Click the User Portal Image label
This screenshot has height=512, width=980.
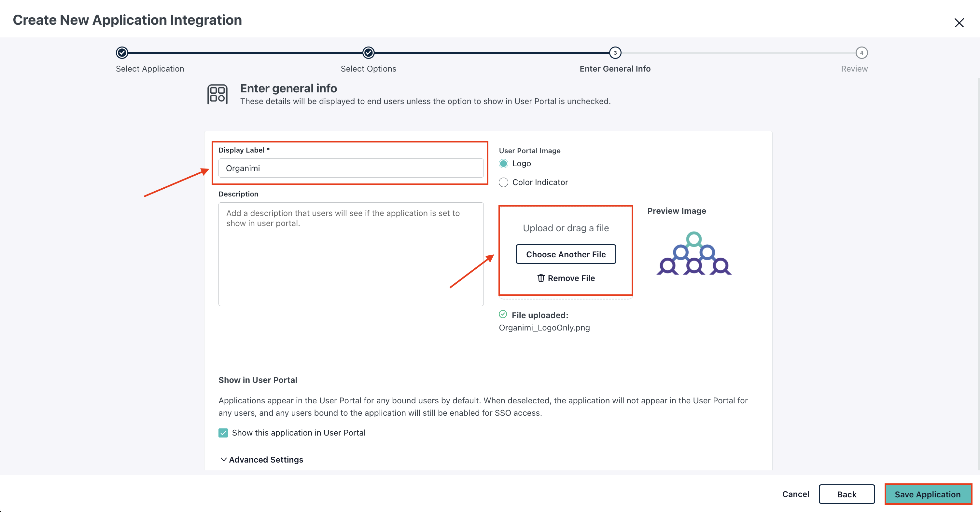tap(530, 151)
